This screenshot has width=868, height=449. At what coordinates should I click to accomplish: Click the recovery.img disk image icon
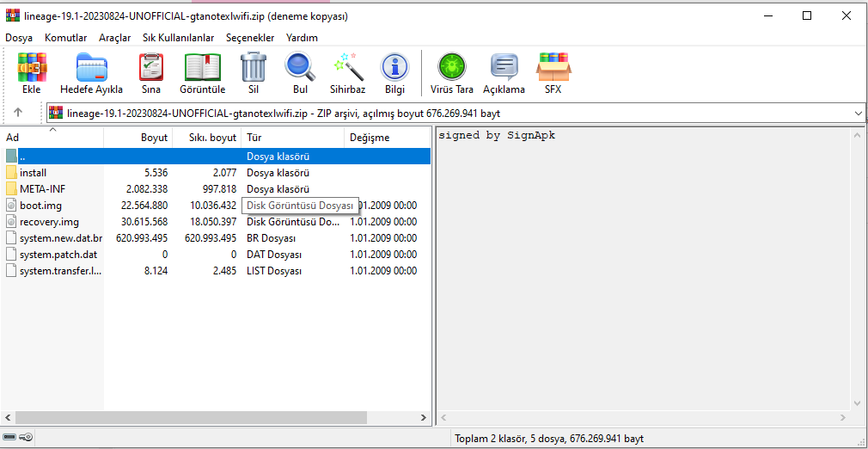coord(12,222)
